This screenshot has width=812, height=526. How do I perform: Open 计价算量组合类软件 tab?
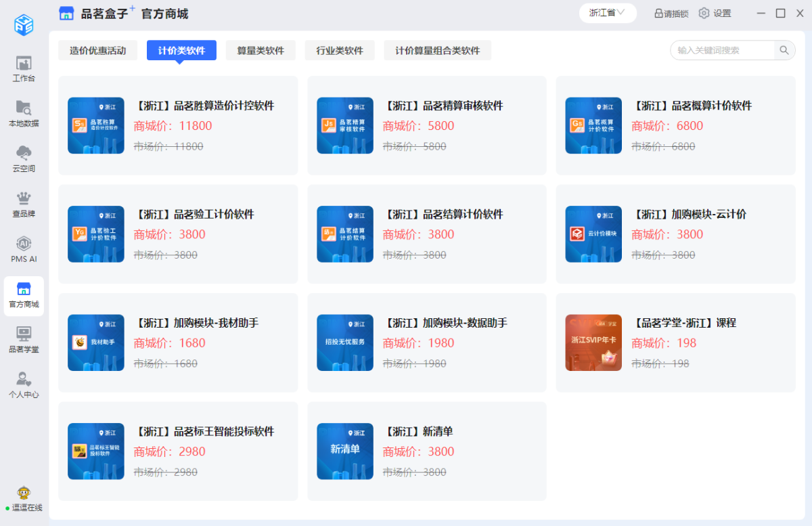click(x=437, y=51)
